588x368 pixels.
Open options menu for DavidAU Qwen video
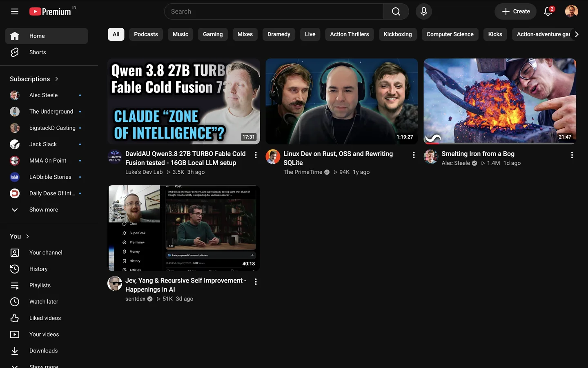pyautogui.click(x=256, y=155)
